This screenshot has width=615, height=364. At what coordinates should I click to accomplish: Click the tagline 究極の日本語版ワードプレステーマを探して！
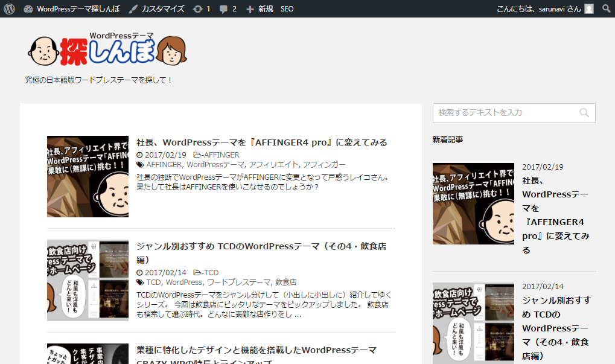click(98, 80)
